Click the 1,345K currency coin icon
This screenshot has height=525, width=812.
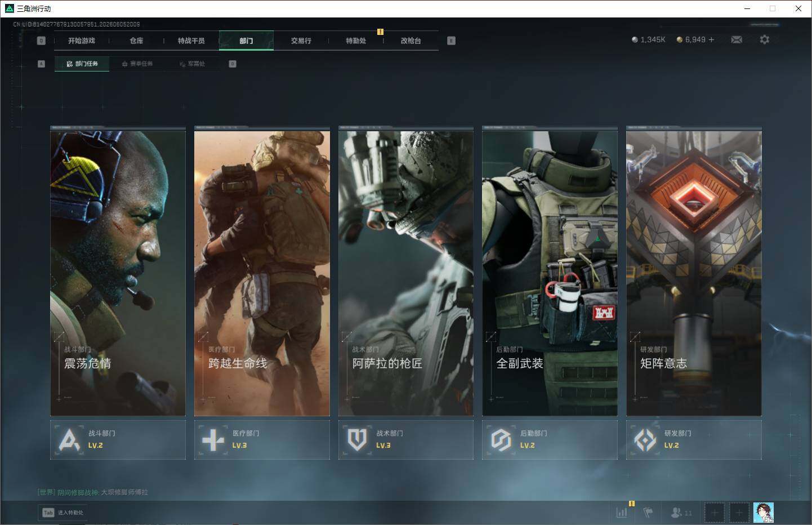(635, 39)
